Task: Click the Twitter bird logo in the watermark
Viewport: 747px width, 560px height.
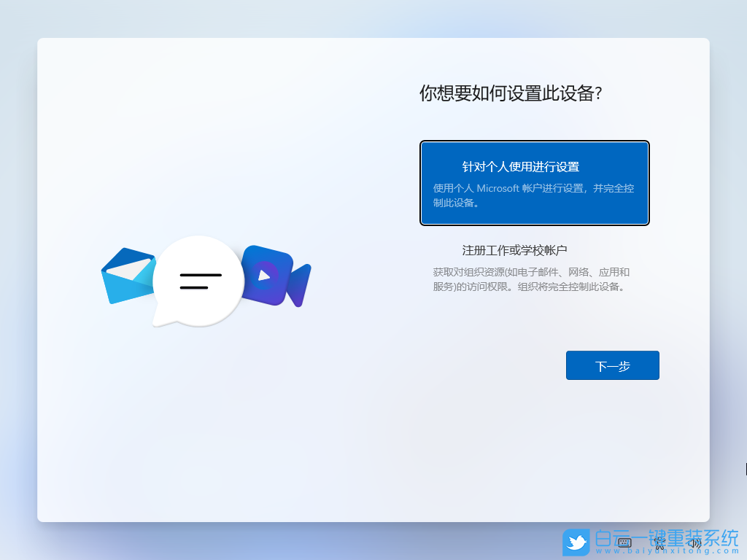Action: pos(577,542)
